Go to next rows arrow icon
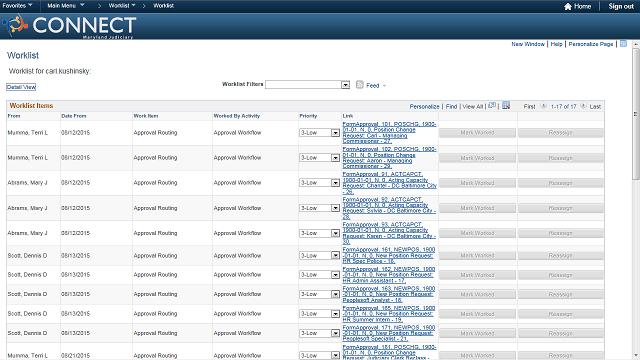Viewport: 640px width, 360px height. point(583,106)
